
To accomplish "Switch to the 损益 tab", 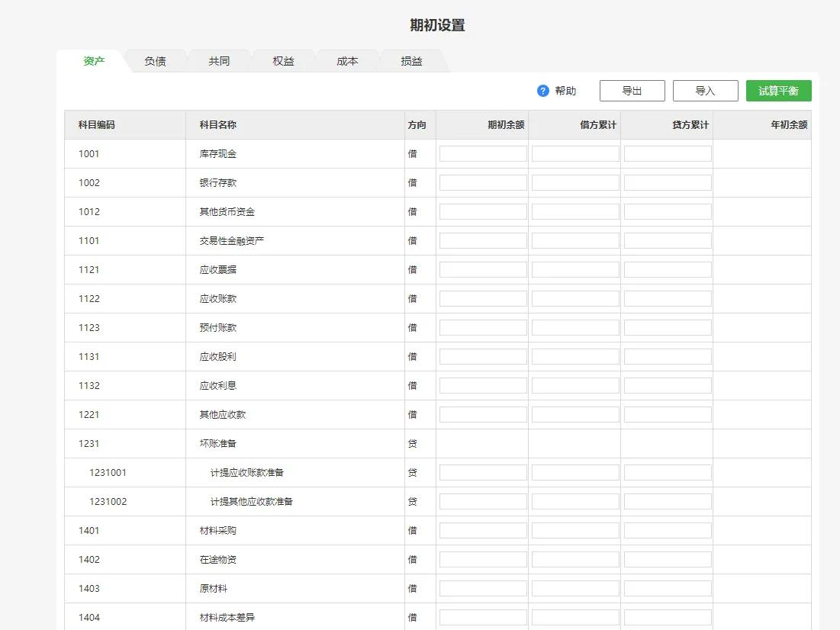I will point(411,61).
